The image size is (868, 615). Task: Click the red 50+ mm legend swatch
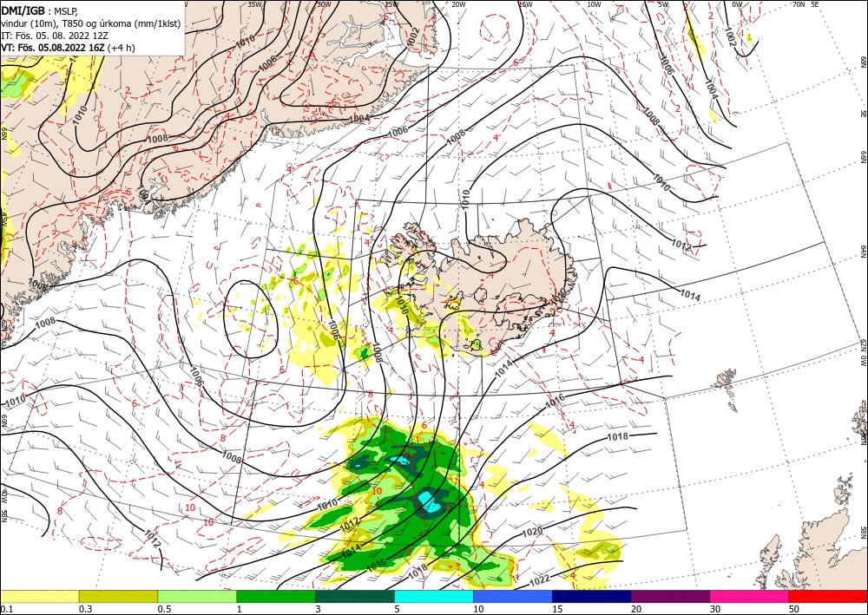point(828,596)
